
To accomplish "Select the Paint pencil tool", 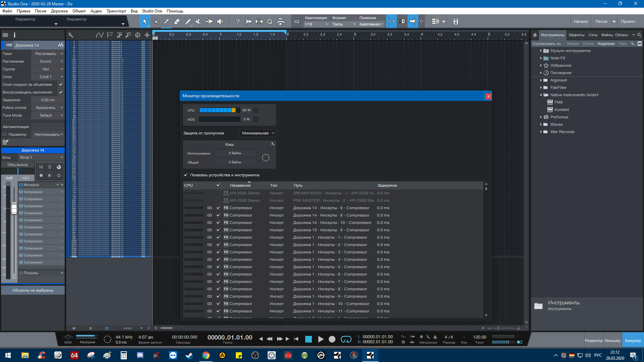I will [166, 21].
